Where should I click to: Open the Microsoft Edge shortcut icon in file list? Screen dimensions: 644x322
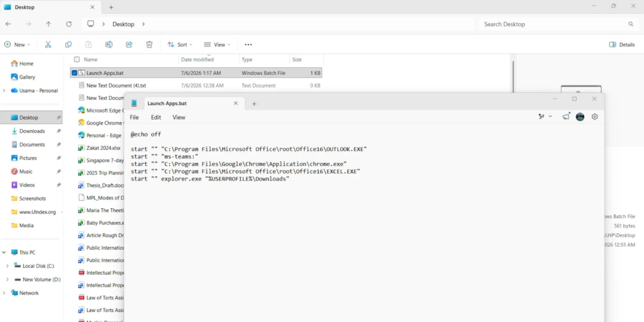tap(81, 110)
